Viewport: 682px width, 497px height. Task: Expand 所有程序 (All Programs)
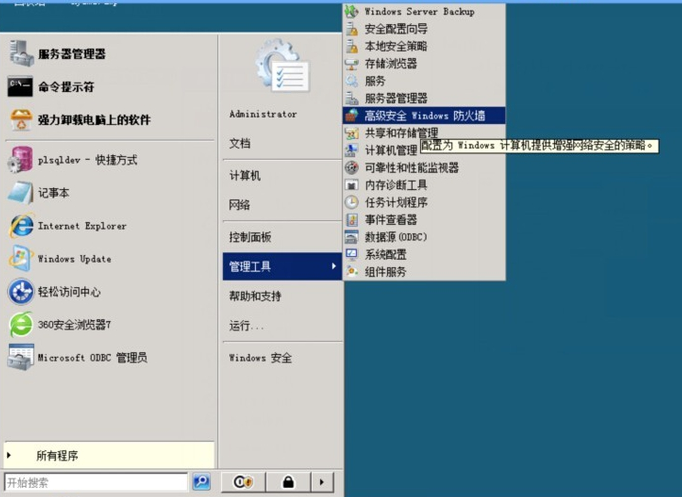[109, 455]
